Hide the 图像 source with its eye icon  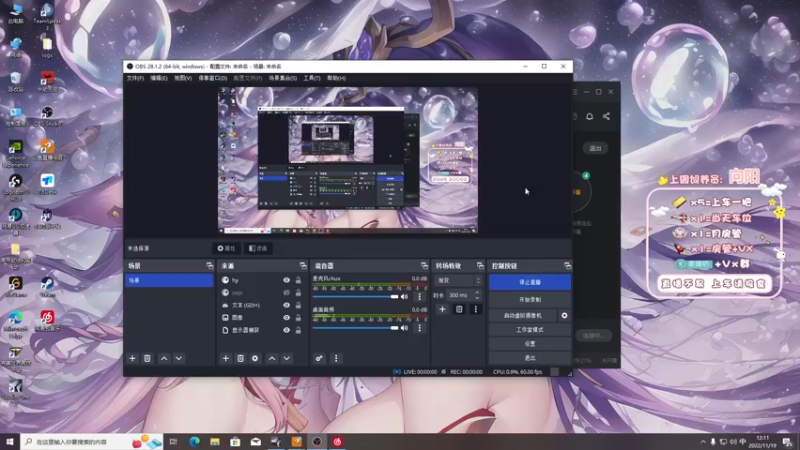(x=287, y=317)
